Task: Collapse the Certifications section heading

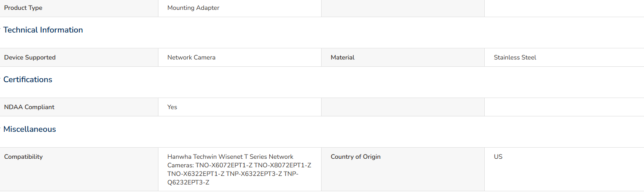Action: click(x=28, y=80)
